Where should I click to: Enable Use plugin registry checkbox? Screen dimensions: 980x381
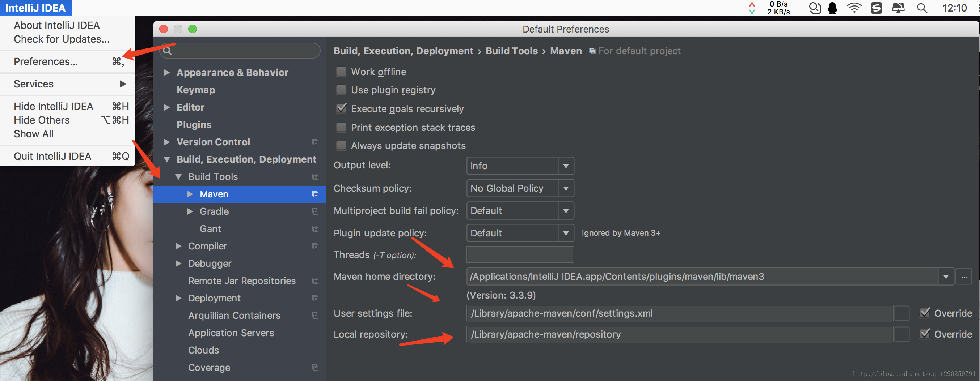click(341, 90)
